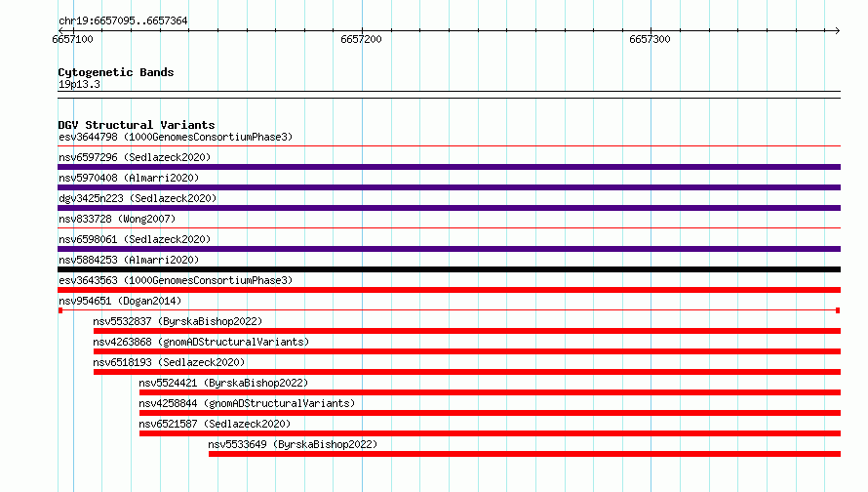Select the Cytogenetic Bands track title
This screenshot has width=868, height=492.
[116, 72]
